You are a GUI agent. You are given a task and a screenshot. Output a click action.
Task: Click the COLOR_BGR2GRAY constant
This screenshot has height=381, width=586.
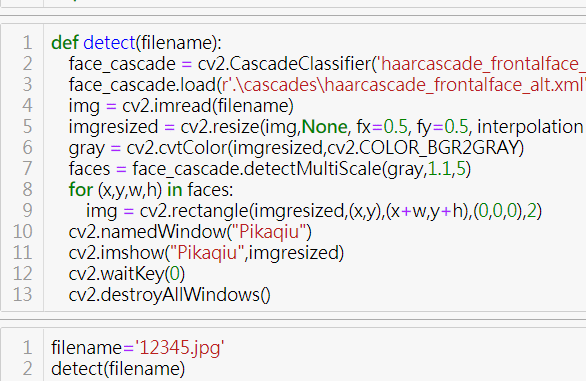(440, 148)
